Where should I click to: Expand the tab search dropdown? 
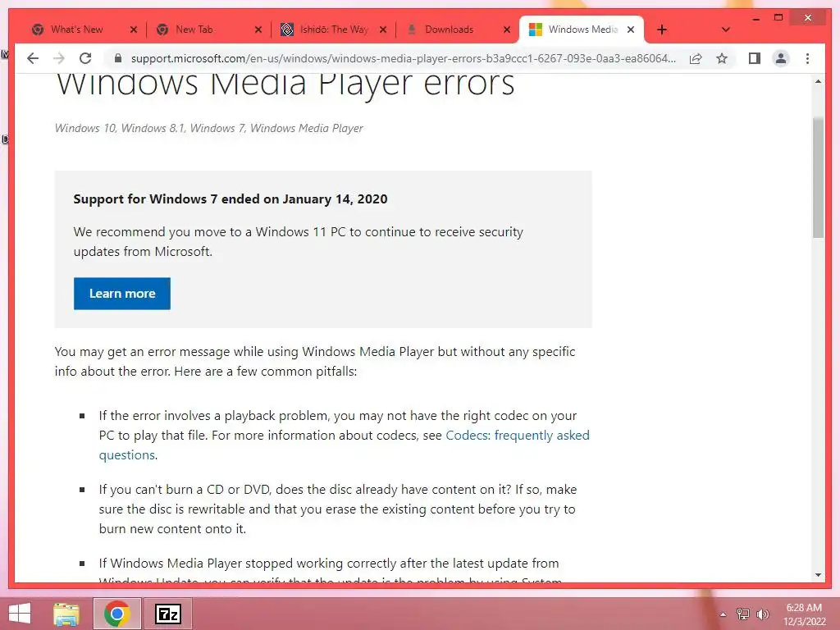coord(725,30)
